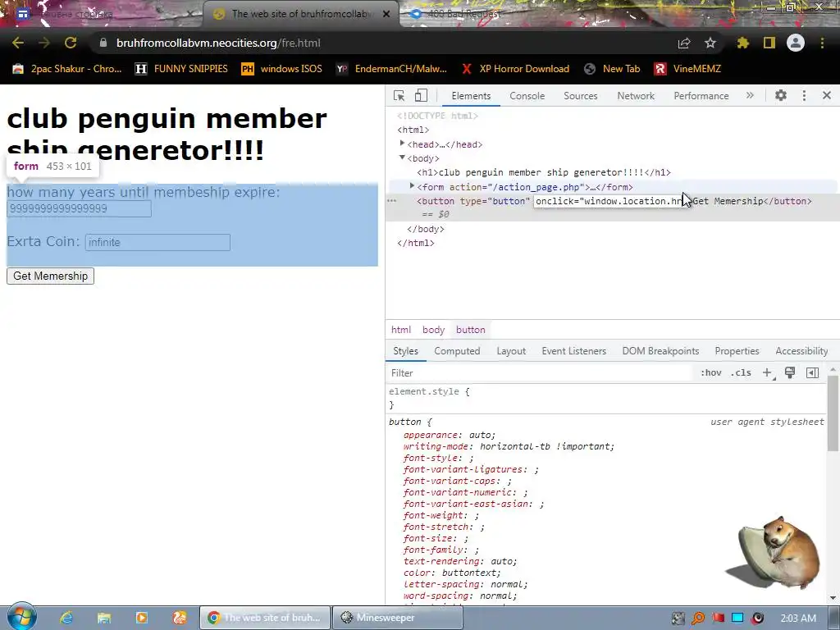Click the body breadcrumb
This screenshot has height=630, width=840.
coord(433,330)
